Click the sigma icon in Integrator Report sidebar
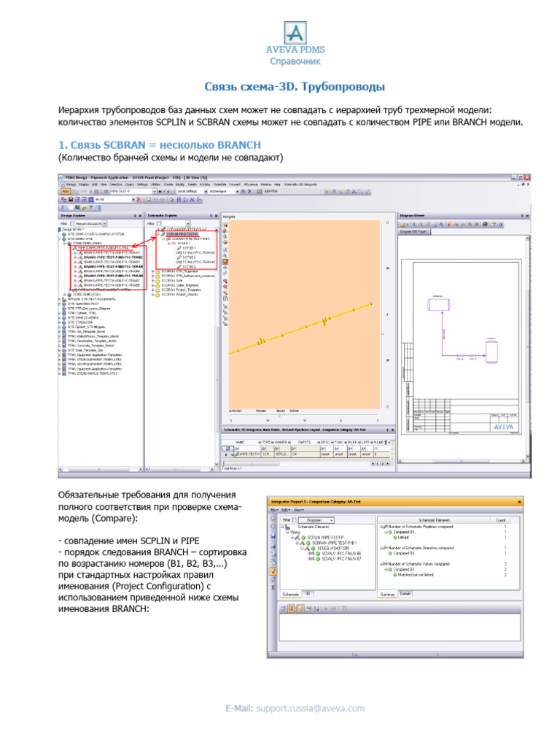The image size is (560, 747). [x=273, y=587]
